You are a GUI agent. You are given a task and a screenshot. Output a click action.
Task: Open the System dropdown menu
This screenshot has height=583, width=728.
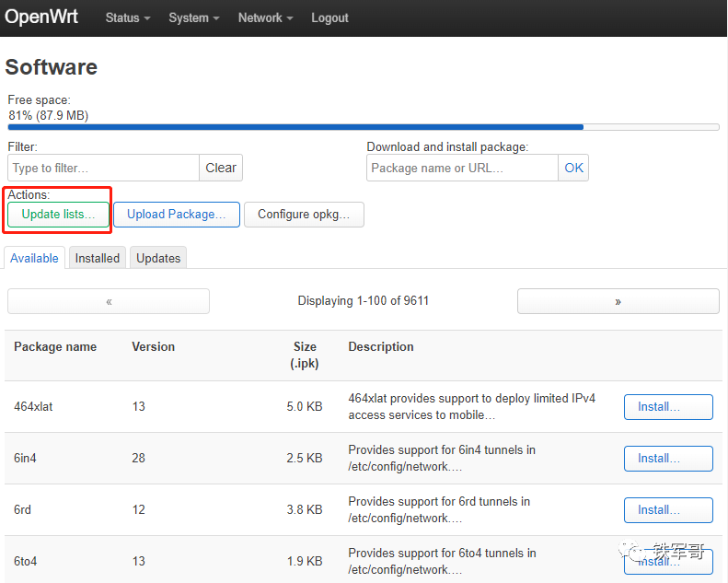coord(193,18)
